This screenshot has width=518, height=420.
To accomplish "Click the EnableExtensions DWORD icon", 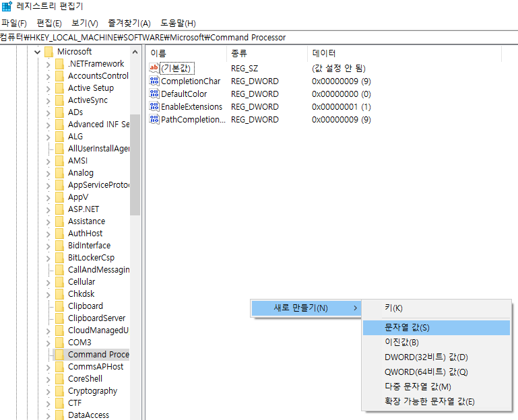I will coord(154,106).
